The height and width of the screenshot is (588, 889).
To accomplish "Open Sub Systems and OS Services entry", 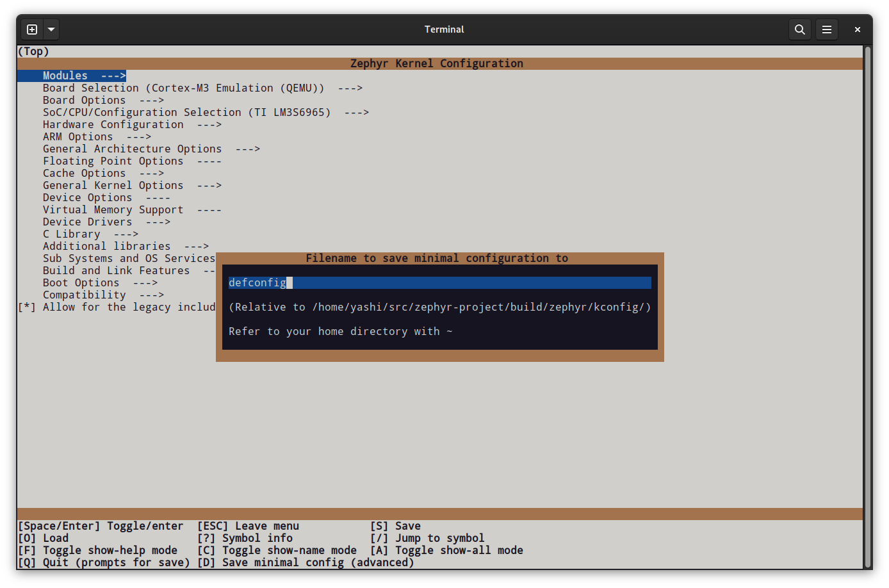I will pyautogui.click(x=129, y=258).
